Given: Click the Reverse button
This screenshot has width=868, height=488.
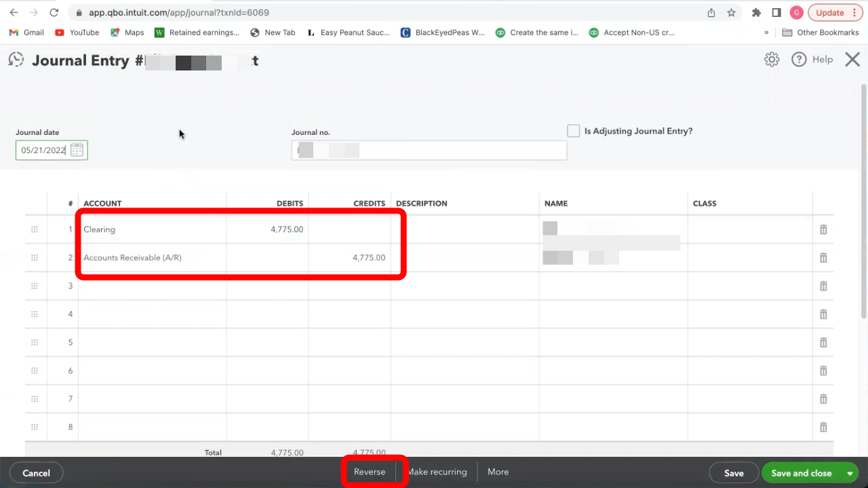Looking at the screenshot, I should (x=370, y=472).
